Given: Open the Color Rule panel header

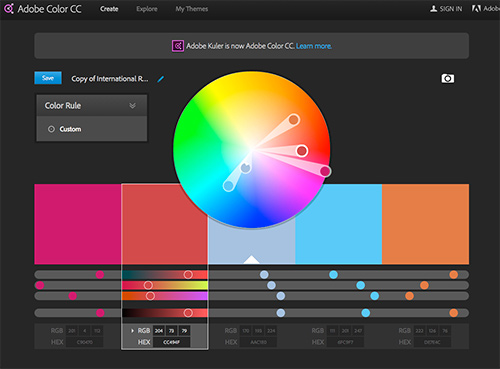Looking at the screenshot, I should pos(92,106).
